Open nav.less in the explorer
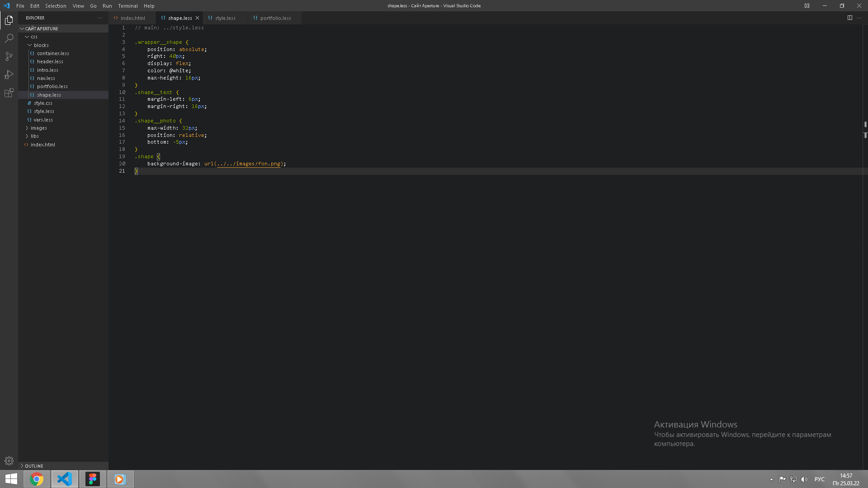Screen dimensions: 868x488 pos(63,78)
